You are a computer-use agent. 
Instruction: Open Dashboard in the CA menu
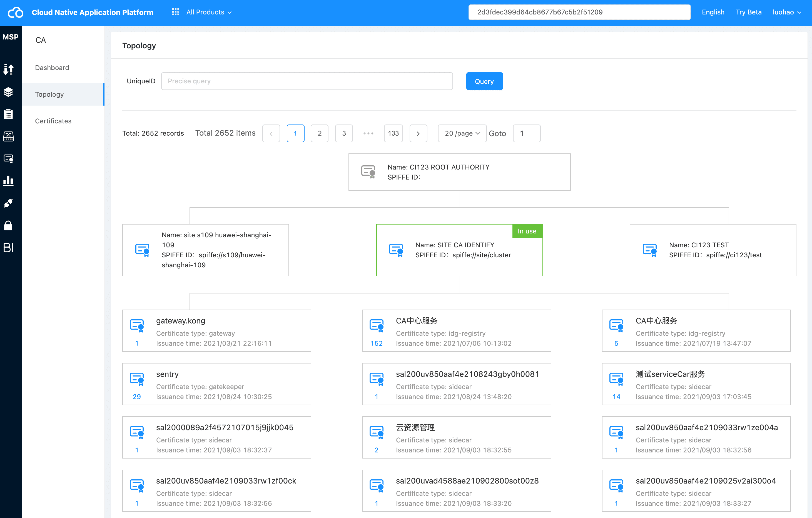(x=52, y=68)
